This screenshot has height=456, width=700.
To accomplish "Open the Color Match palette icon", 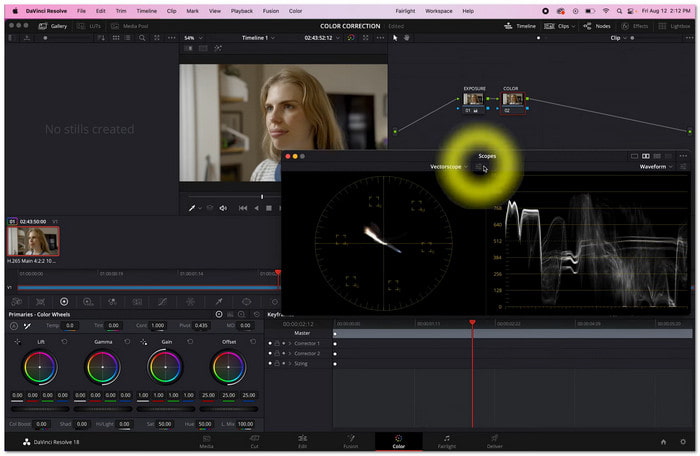I will (40, 302).
